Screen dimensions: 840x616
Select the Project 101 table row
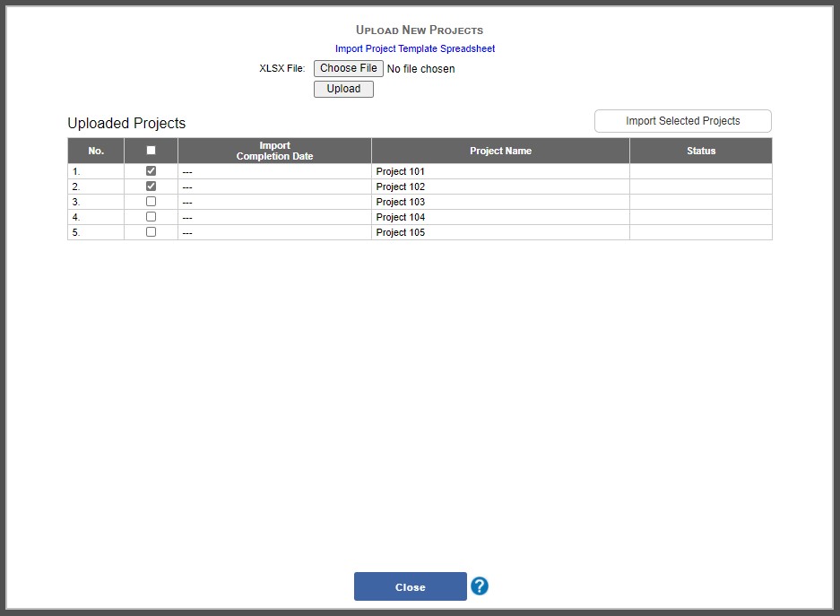pyautogui.click(x=403, y=170)
